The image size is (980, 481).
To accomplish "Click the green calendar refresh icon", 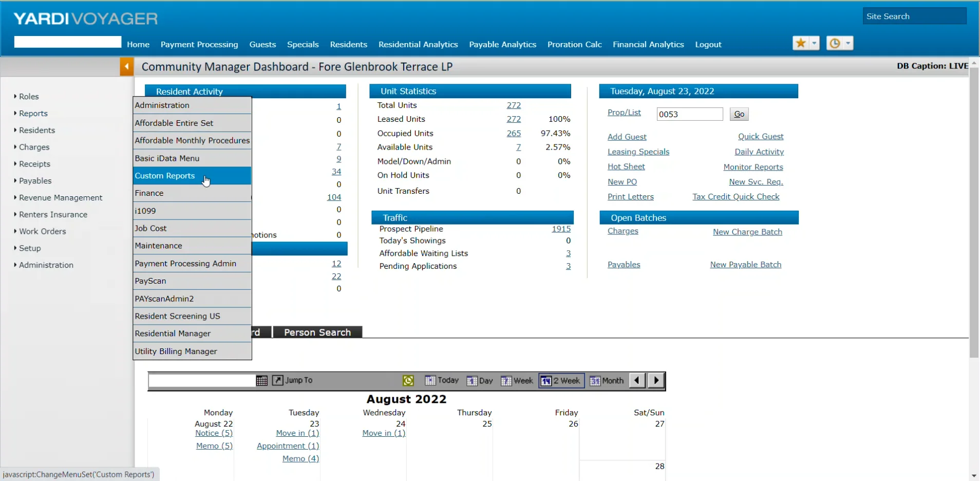I will click(408, 380).
